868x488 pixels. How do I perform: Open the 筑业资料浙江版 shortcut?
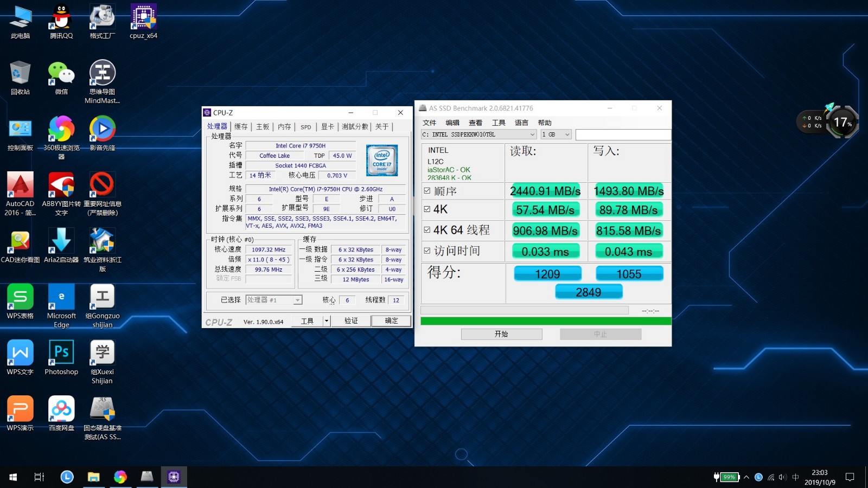pos(103,250)
